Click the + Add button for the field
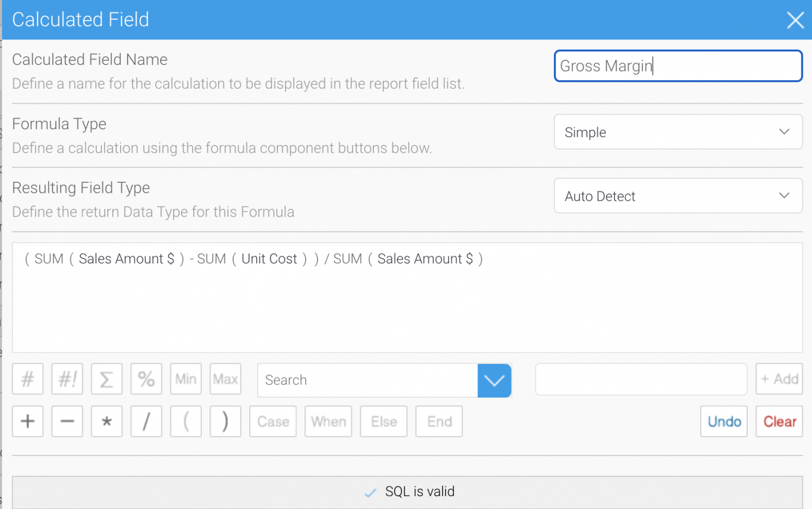Screen dimensions: 812x509 (x=779, y=379)
